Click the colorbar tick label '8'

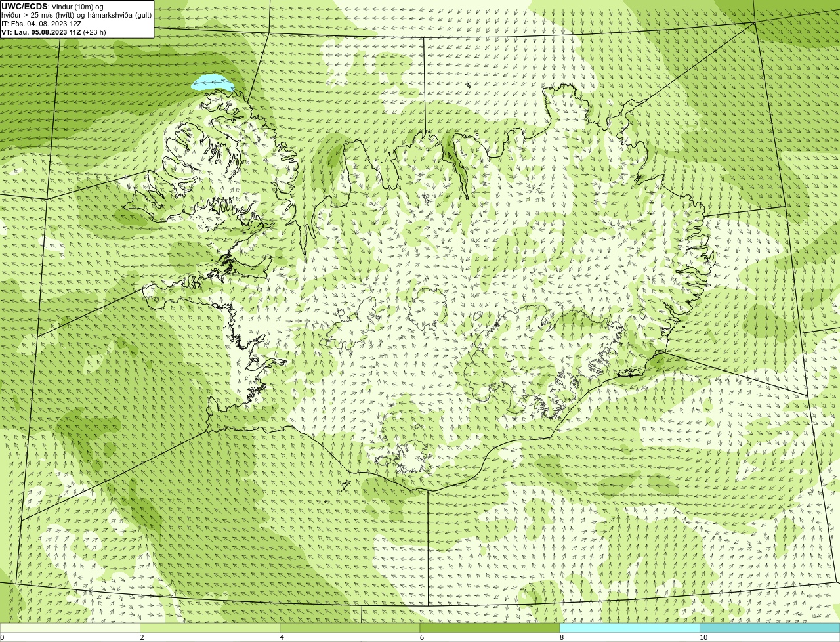[561, 637]
